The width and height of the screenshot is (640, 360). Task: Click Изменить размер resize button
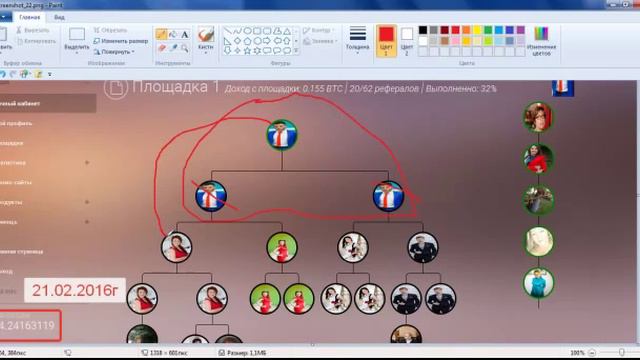pyautogui.click(x=120, y=41)
